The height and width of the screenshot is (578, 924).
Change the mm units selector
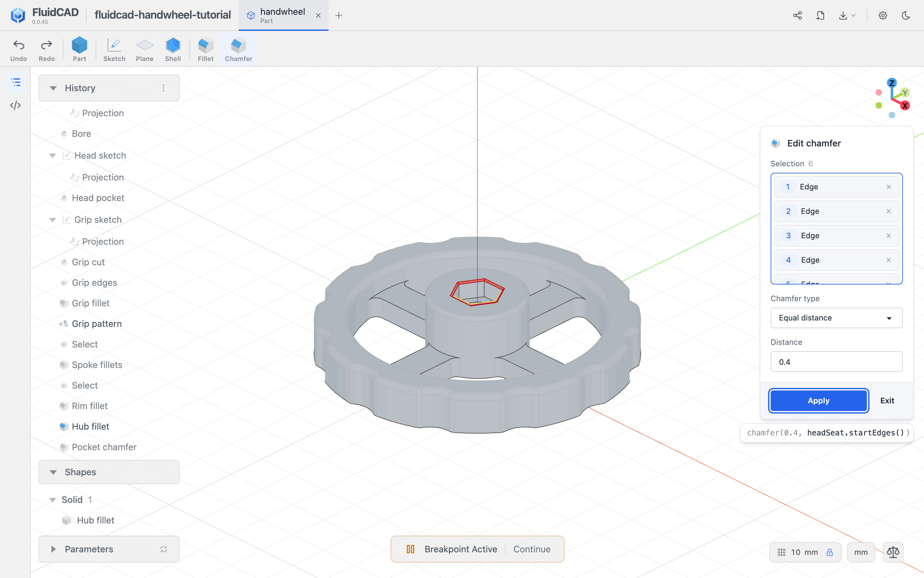(x=860, y=552)
